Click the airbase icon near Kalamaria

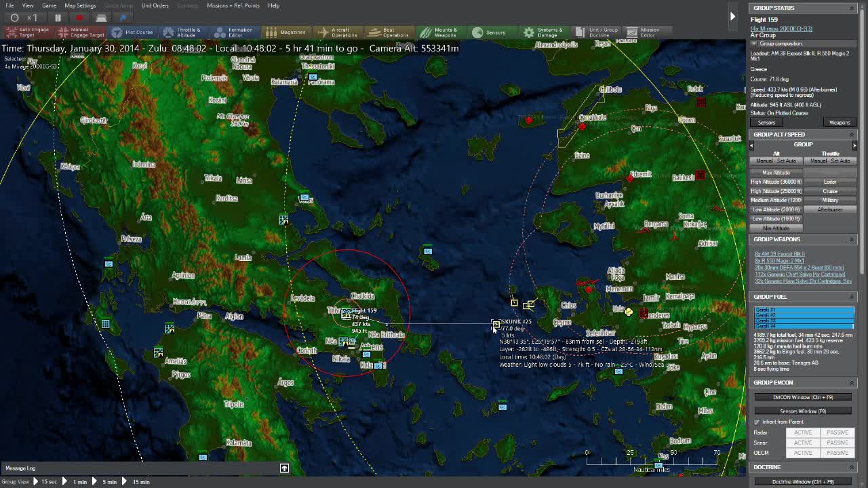313,77
